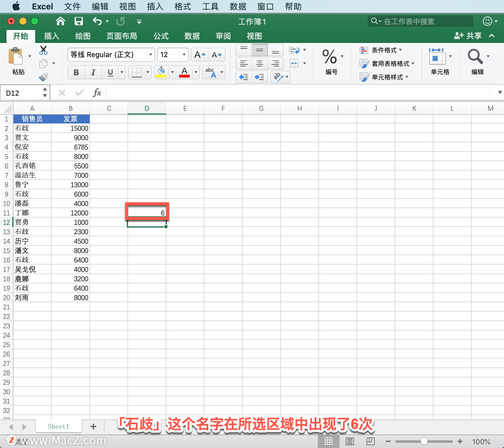Click the Home icon in the title bar
The image size is (504, 448).
coord(60,21)
